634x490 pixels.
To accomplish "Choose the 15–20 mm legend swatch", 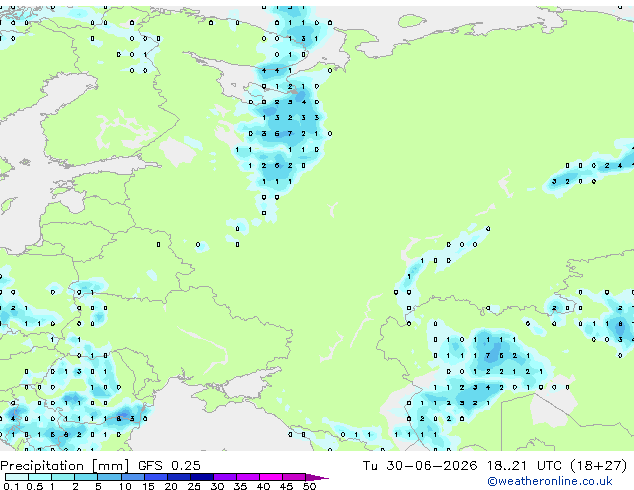I will click(x=155, y=477).
